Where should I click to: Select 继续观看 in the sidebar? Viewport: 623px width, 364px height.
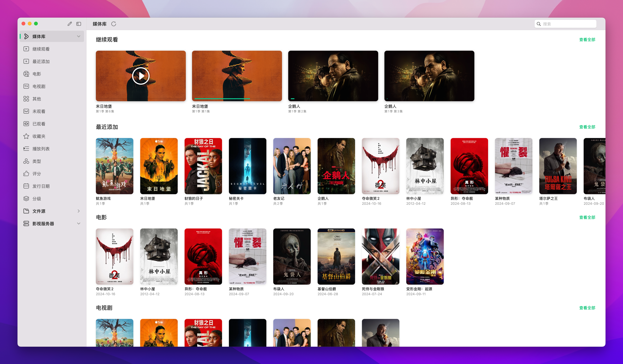click(x=52, y=49)
